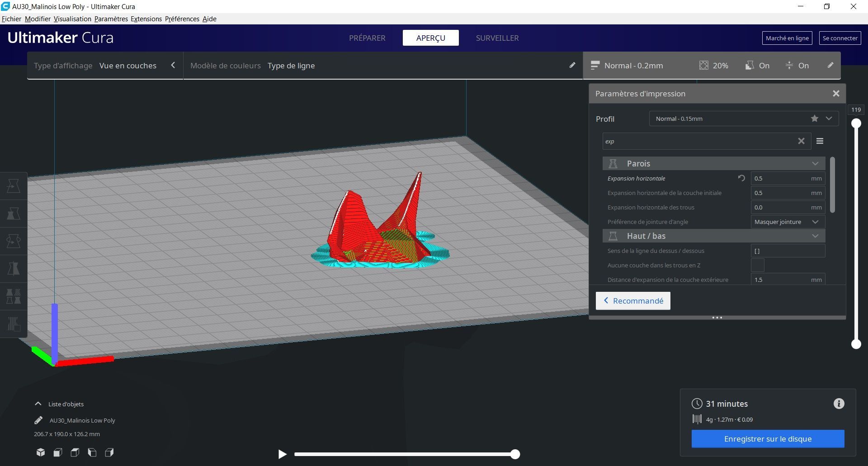
Task: Collapse the Haut / bas settings section
Action: tap(714, 236)
